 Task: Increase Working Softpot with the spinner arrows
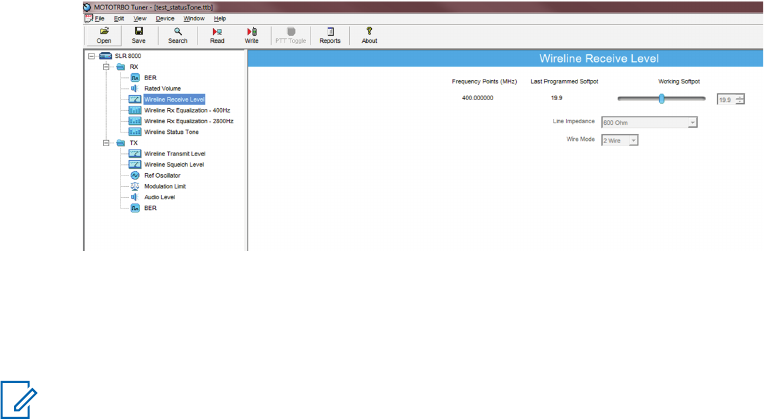pyautogui.click(x=740, y=97)
